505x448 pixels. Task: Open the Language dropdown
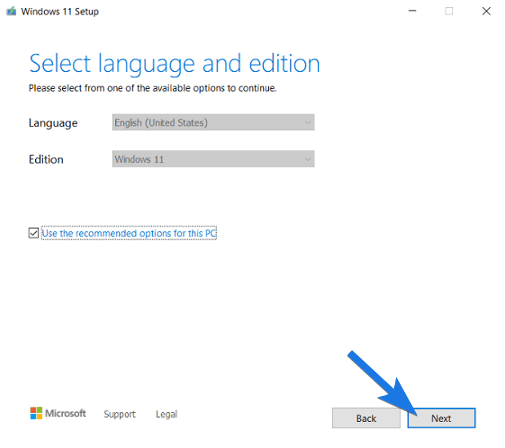pyautogui.click(x=213, y=122)
